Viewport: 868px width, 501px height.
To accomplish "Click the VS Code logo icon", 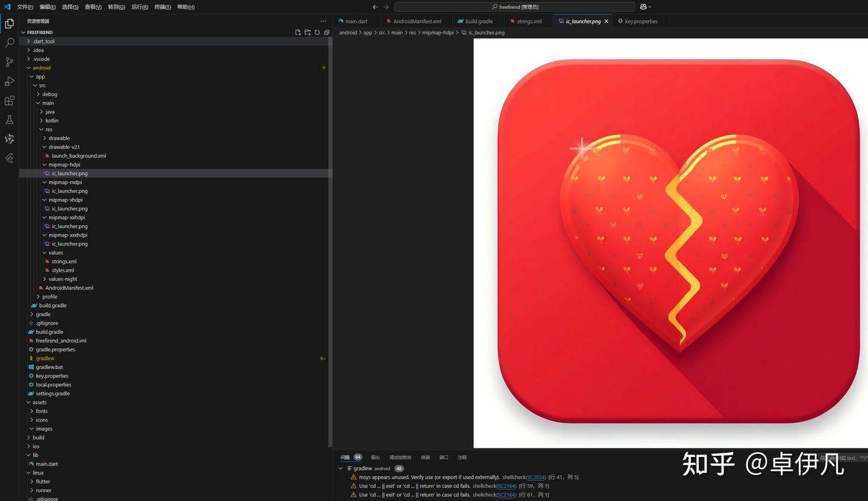I will click(7, 7).
